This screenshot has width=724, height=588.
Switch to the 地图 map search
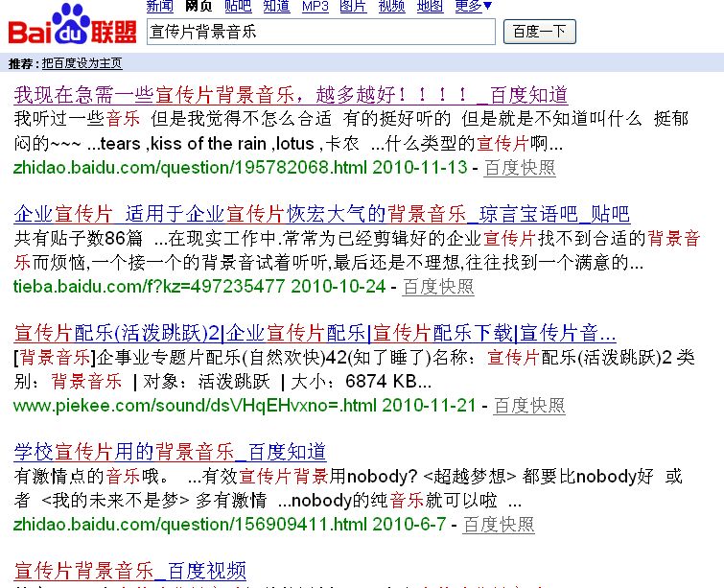pyautogui.click(x=430, y=7)
